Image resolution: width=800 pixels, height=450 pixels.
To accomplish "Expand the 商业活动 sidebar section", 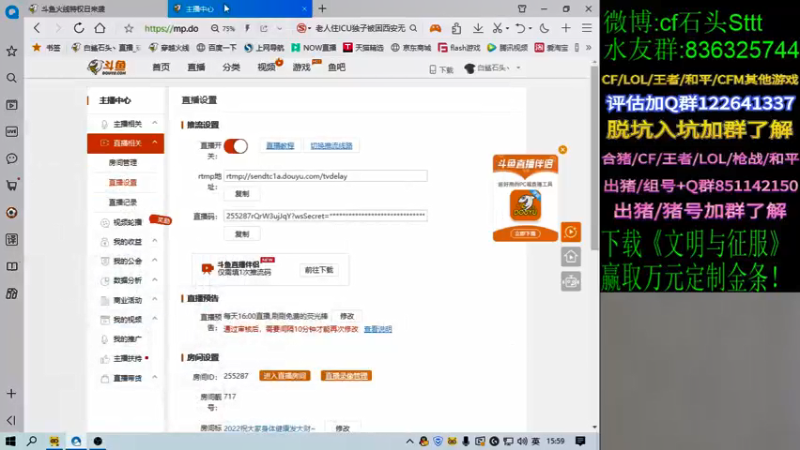I will 155,299.
